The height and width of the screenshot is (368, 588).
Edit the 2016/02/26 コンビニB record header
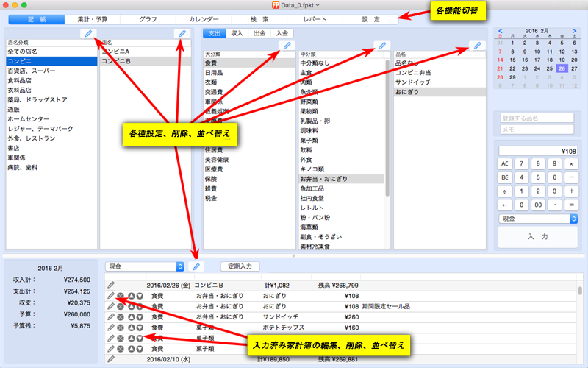point(111,285)
